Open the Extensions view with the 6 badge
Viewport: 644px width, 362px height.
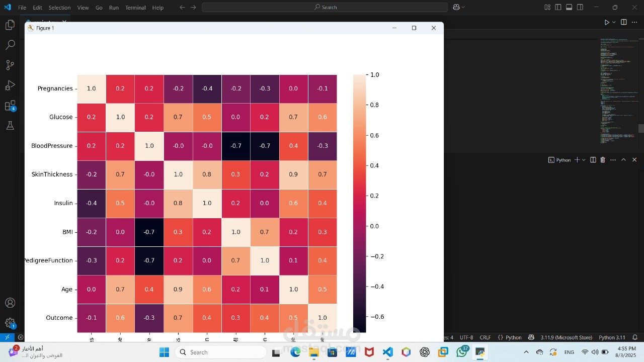click(x=10, y=106)
